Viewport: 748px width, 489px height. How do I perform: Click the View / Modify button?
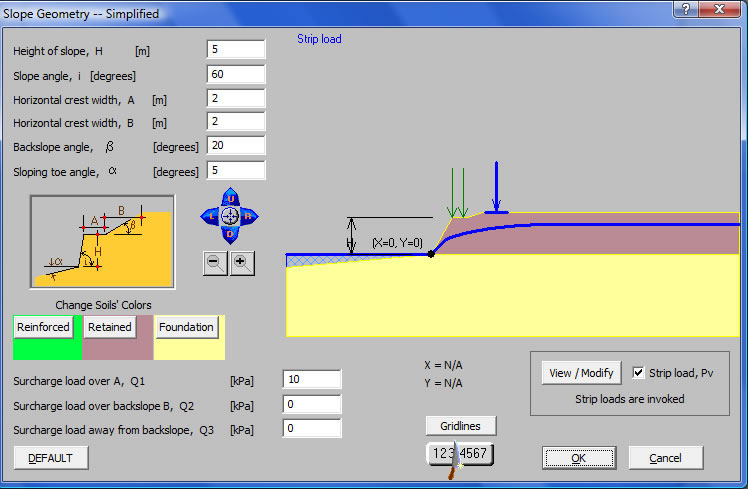pyautogui.click(x=581, y=373)
